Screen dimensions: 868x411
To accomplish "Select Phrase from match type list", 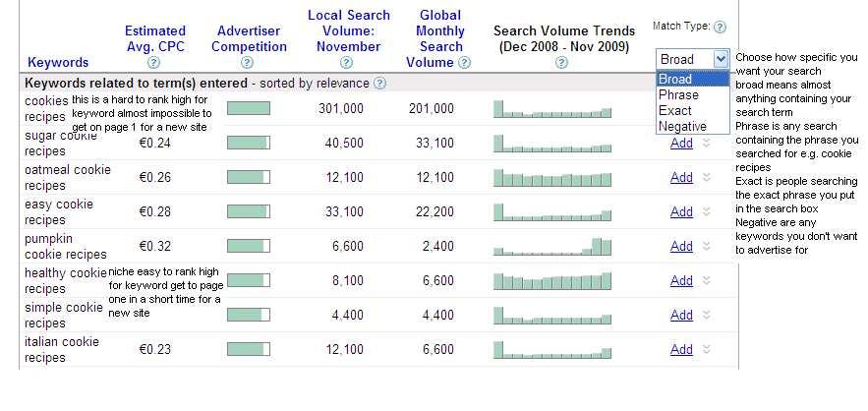I will 678,95.
